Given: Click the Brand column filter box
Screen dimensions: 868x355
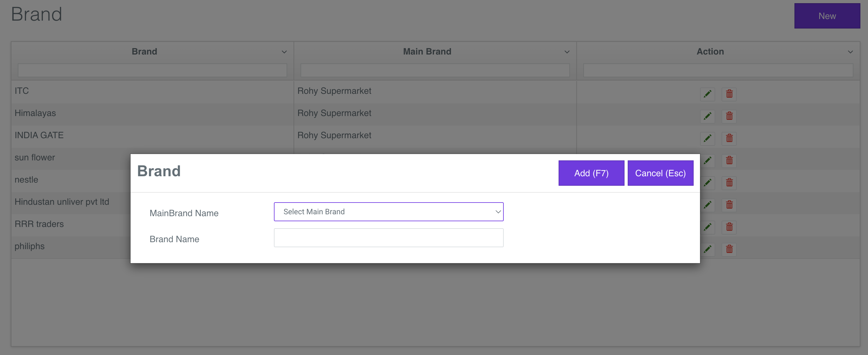Looking at the screenshot, I should 152,70.
